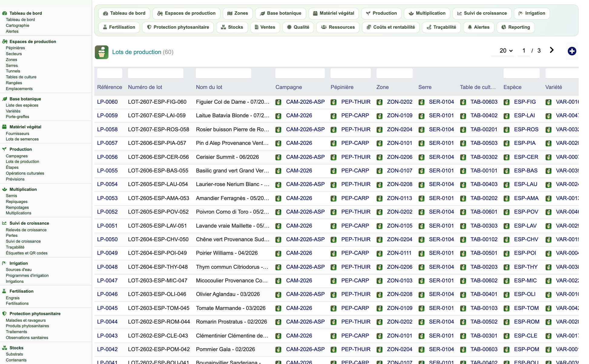
Task: Click Stocks sidebar boxes icon
Action: (x=5, y=348)
